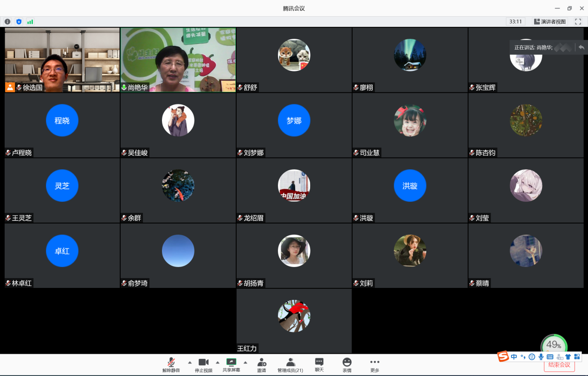Image resolution: width=588 pixels, height=376 pixels.
Task: Open 管理成员(21) member management
Action: 290,365
